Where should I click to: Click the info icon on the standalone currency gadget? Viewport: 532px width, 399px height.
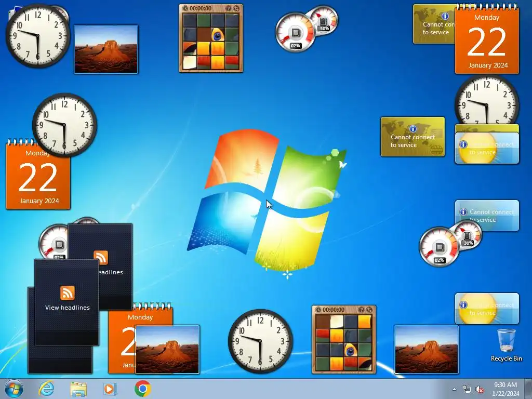coord(413,129)
